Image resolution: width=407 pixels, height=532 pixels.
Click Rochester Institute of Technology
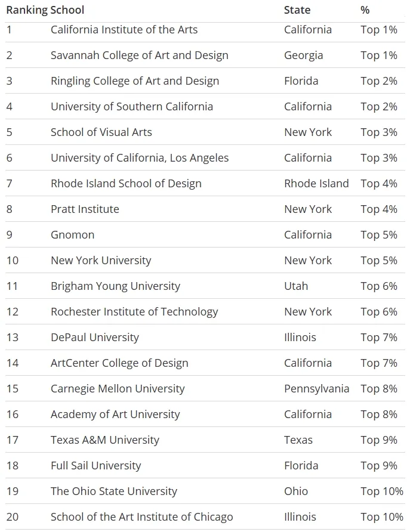[x=134, y=312]
